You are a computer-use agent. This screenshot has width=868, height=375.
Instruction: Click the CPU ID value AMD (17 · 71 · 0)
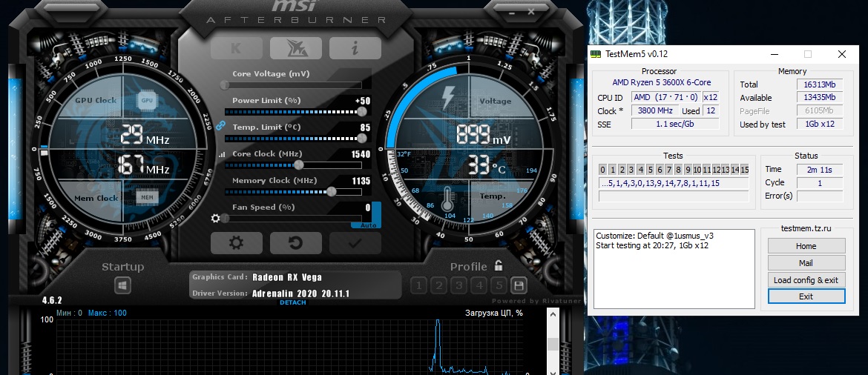(665, 97)
